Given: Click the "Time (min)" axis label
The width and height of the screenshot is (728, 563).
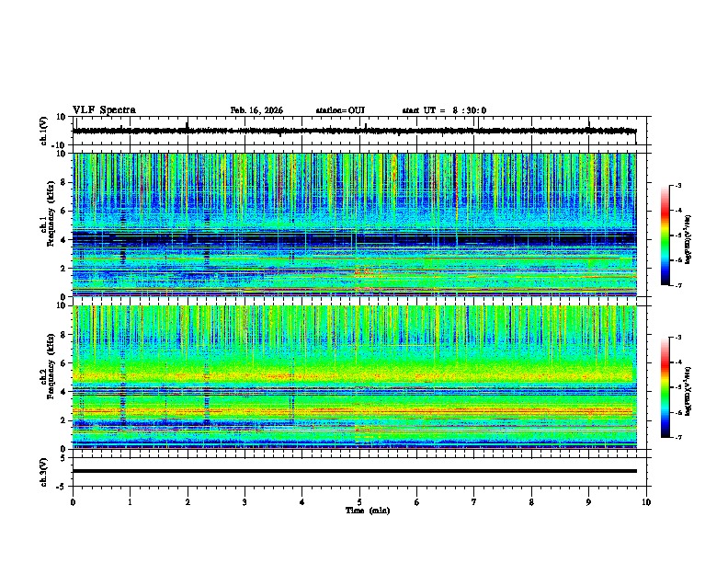Looking at the screenshot, I should [368, 511].
